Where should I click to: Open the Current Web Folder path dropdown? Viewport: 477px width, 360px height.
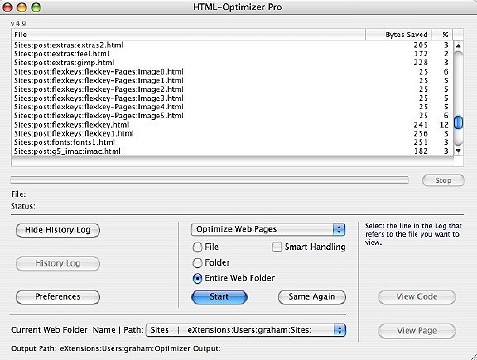pyautogui.click(x=246, y=330)
